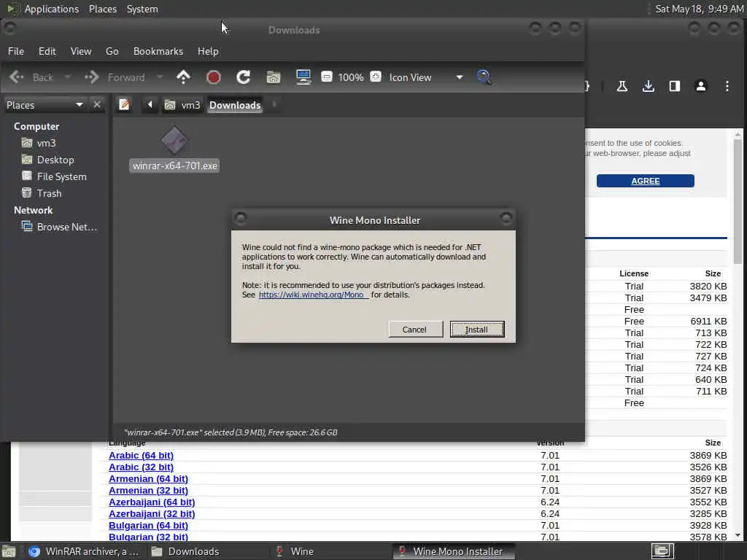Reload the Downloads folder view
This screenshot has height=560, width=747.
coord(244,77)
